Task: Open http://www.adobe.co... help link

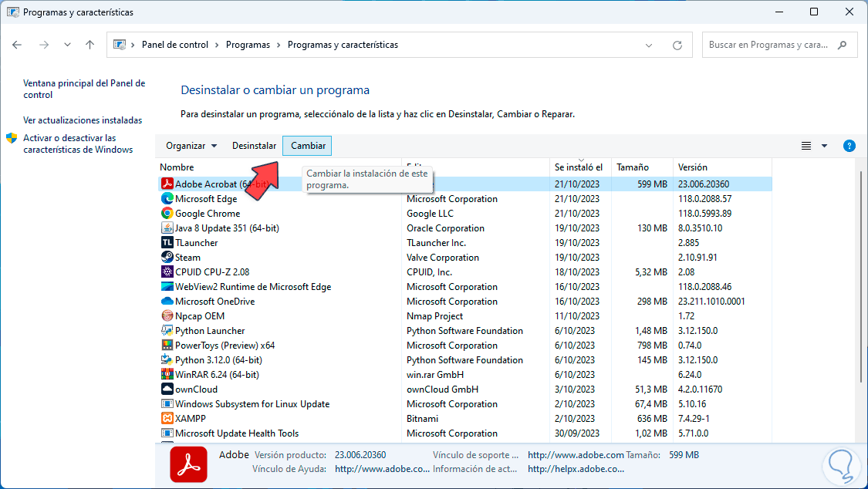Action: point(382,468)
